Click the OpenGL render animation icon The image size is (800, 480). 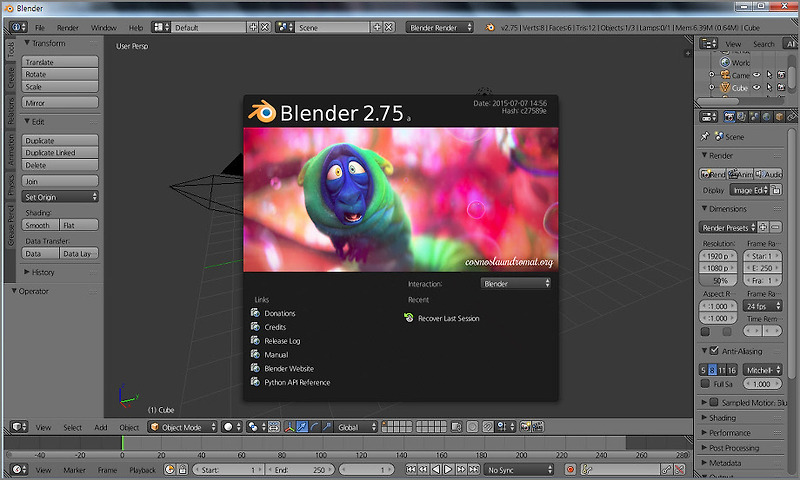537,426
